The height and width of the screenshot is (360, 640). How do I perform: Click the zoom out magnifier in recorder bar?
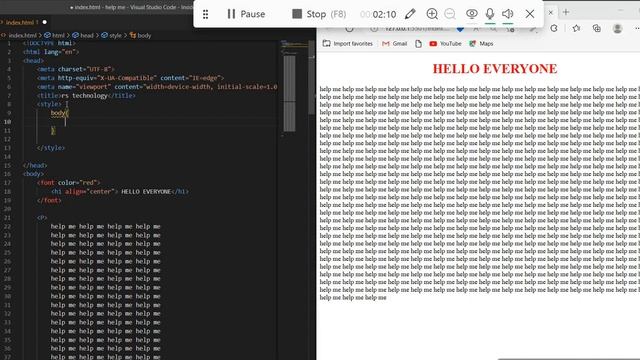coord(450,14)
